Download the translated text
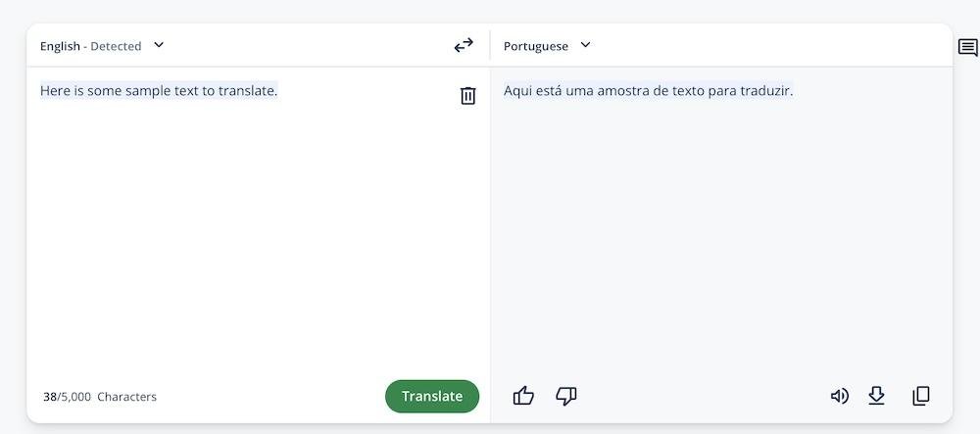 876,396
